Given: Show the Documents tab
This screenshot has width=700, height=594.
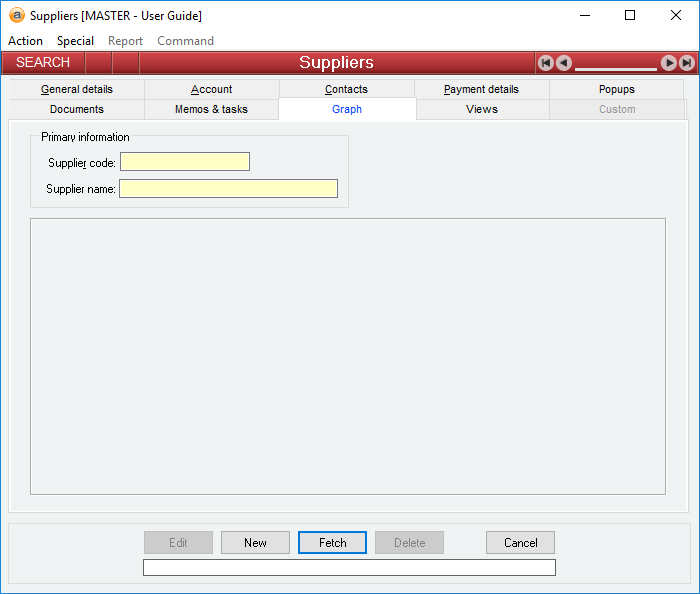Looking at the screenshot, I should point(77,109).
